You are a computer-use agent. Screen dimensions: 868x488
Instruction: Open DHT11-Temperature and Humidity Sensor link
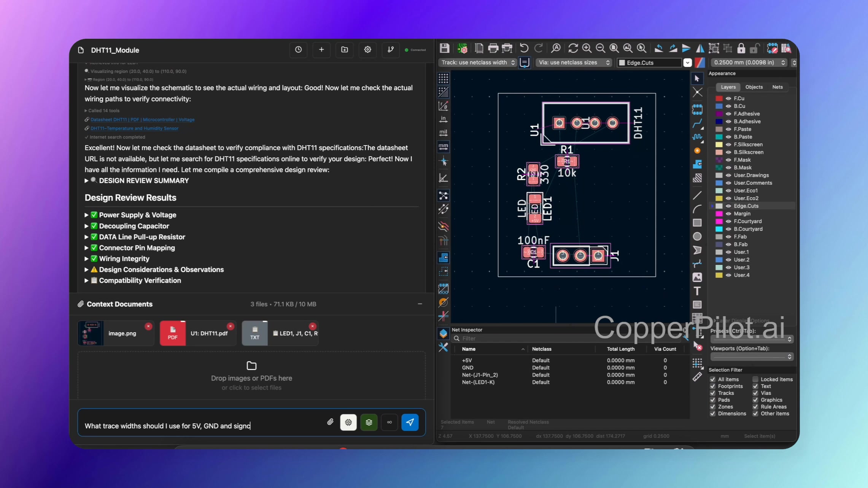tap(134, 128)
